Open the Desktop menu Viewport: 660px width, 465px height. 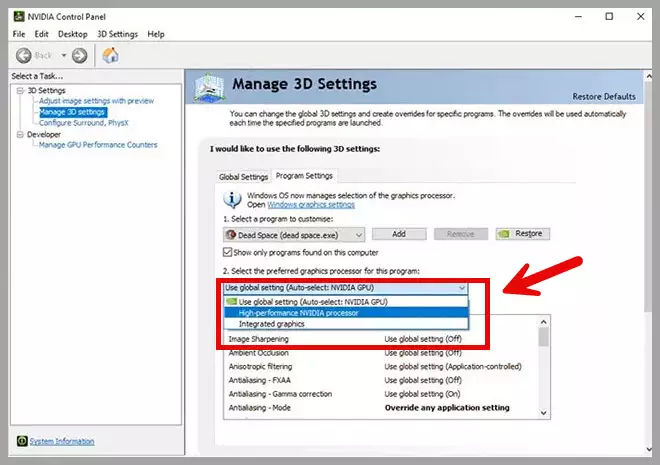[72, 34]
